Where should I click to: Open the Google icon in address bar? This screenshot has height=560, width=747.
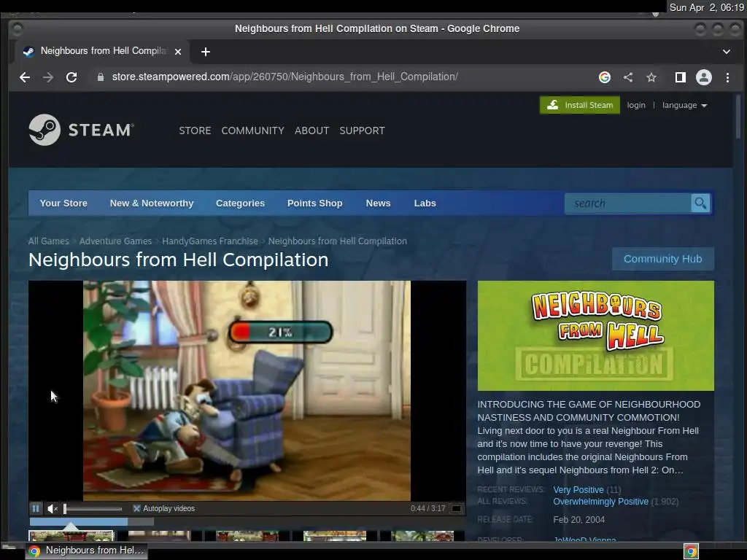605,77
